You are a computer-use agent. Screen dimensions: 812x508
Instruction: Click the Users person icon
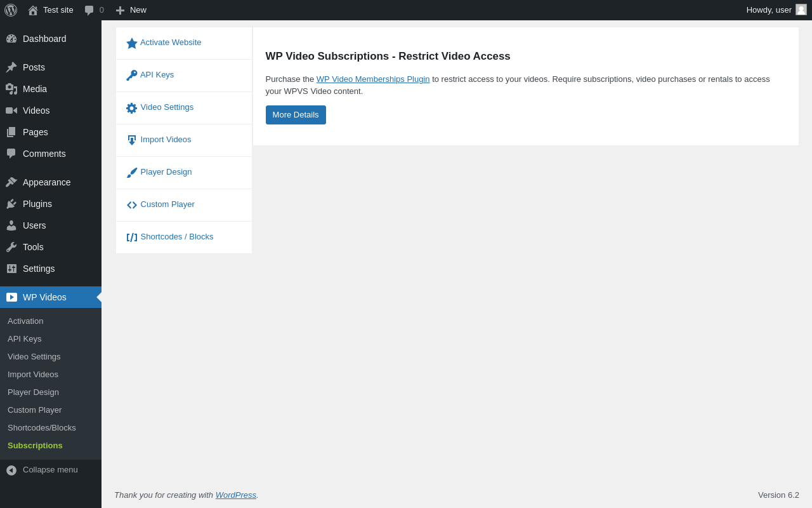pyautogui.click(x=11, y=225)
